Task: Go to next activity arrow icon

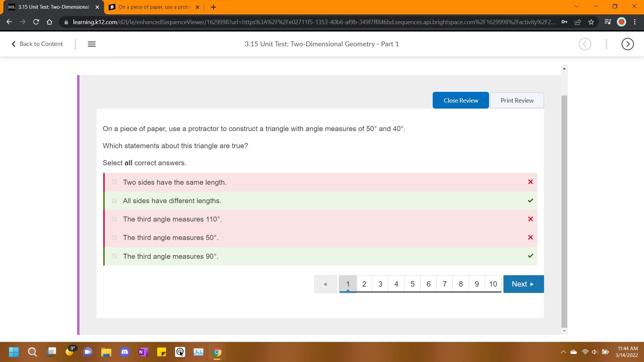Action: pyautogui.click(x=627, y=44)
